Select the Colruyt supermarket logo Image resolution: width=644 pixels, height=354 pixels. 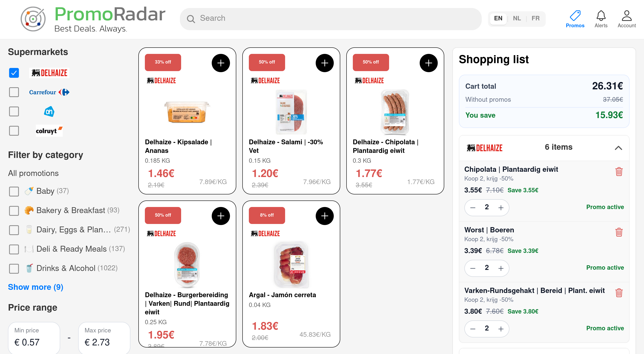click(49, 131)
